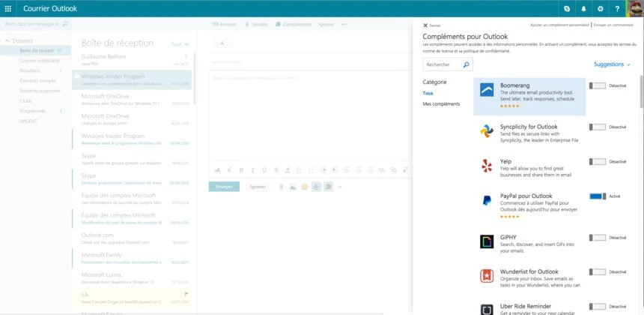Open the settings gear menu
This screenshot has width=644, height=315.
pyautogui.click(x=601, y=9)
